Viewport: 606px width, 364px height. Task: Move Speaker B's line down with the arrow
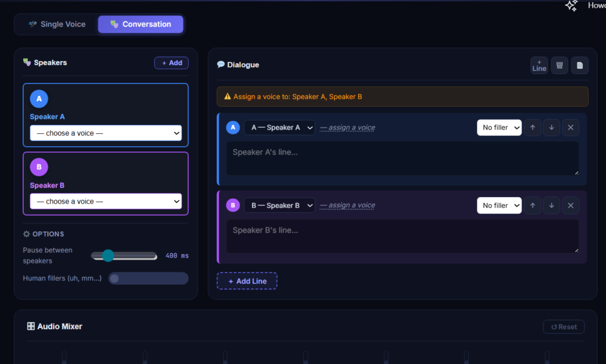pyautogui.click(x=552, y=205)
